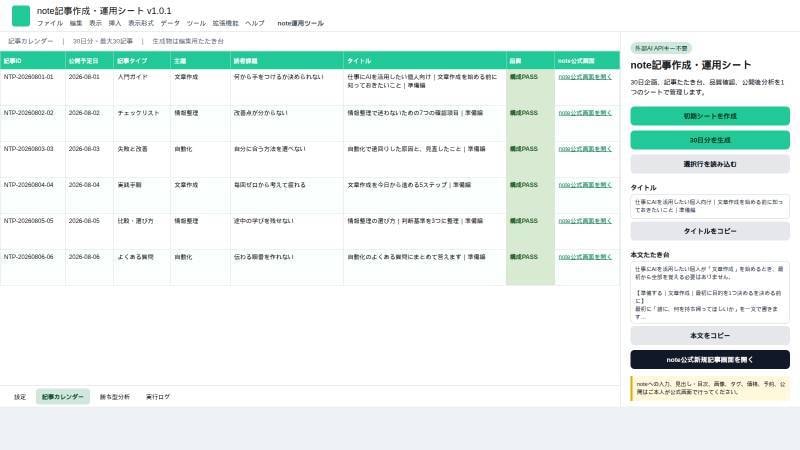Viewport: 800px width, 450px height.
Task: Select cell NTP-20260804-04
Action: (33, 195)
